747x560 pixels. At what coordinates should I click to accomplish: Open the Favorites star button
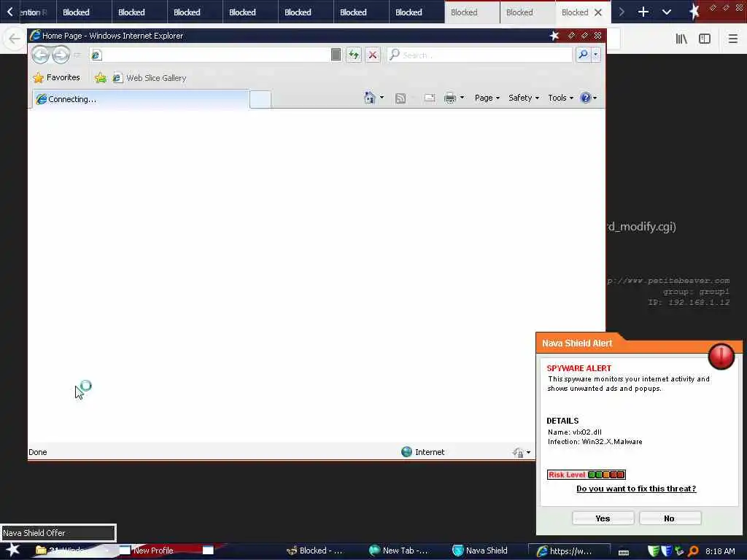pyautogui.click(x=56, y=77)
